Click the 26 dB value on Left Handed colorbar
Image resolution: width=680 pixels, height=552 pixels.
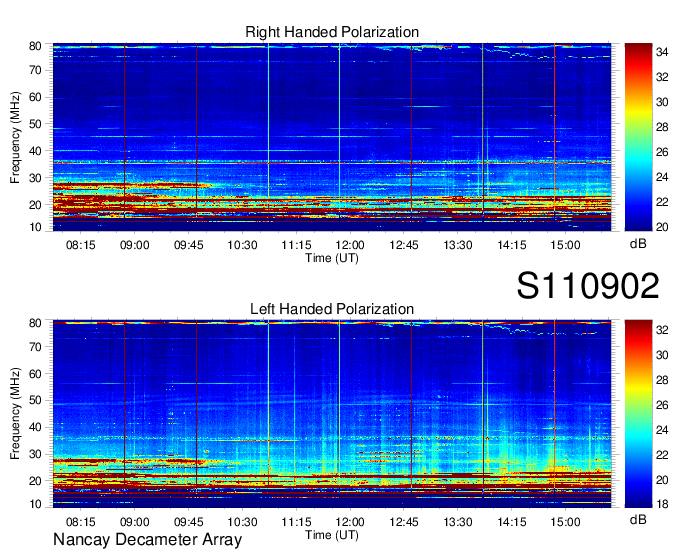pos(662,405)
